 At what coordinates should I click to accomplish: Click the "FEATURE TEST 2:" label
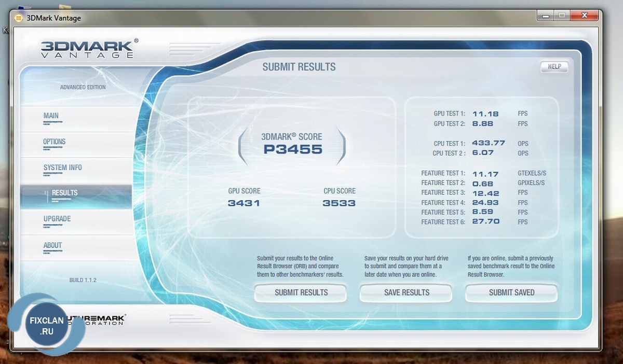coord(443,183)
